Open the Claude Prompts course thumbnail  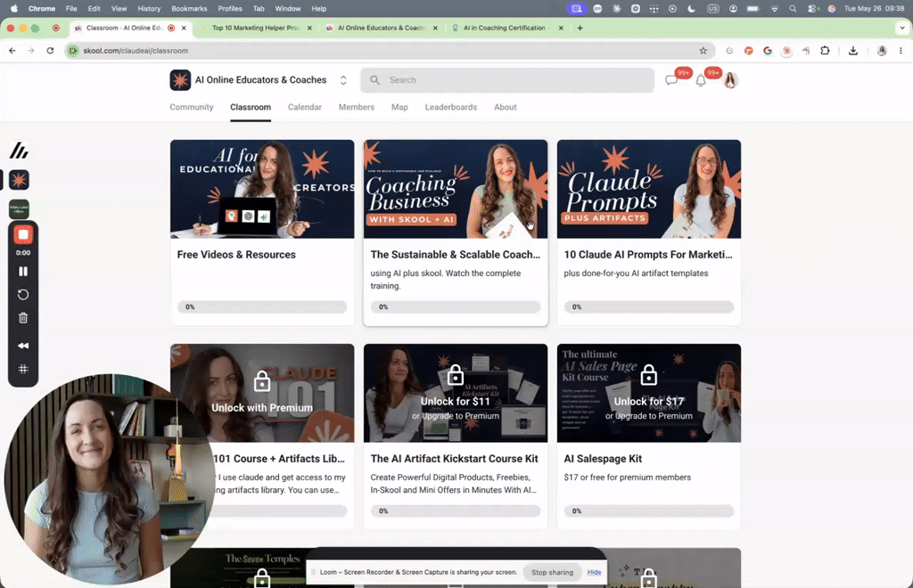pos(649,189)
